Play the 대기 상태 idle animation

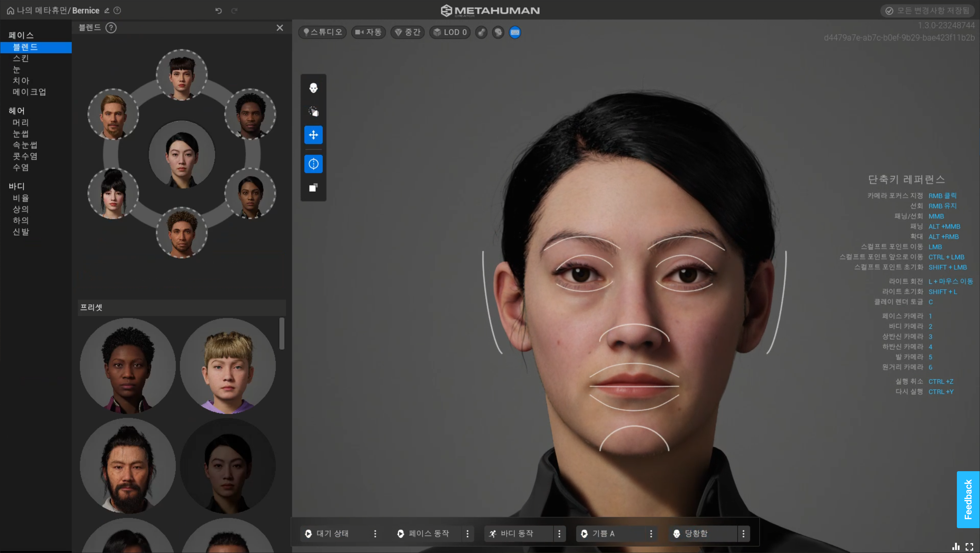click(308, 534)
